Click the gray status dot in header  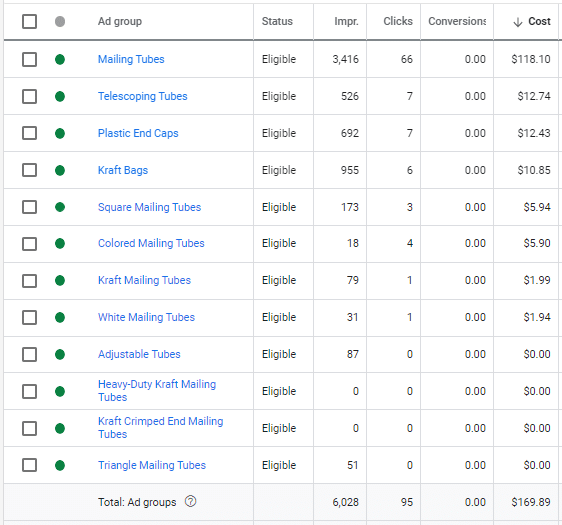(60, 22)
